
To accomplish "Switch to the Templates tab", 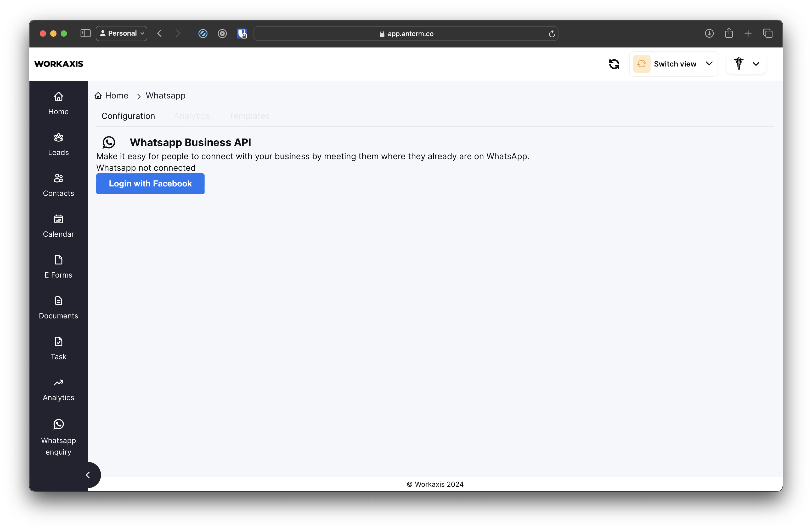I will [249, 116].
